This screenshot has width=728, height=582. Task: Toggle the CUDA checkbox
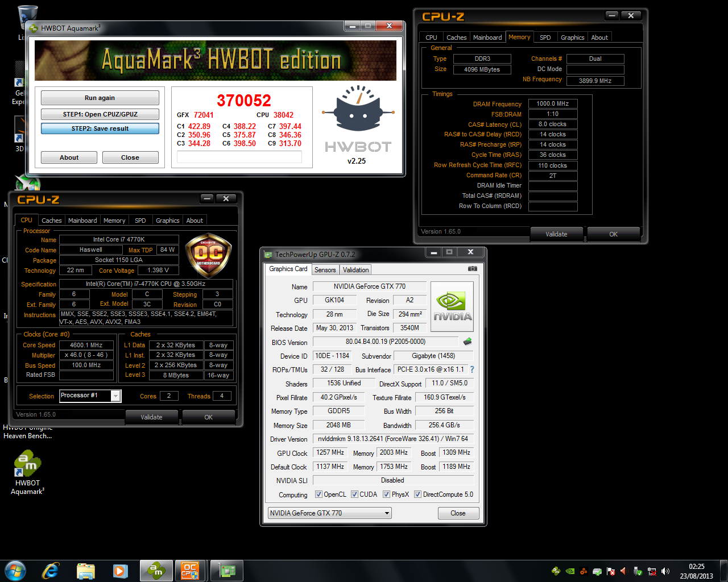point(354,494)
